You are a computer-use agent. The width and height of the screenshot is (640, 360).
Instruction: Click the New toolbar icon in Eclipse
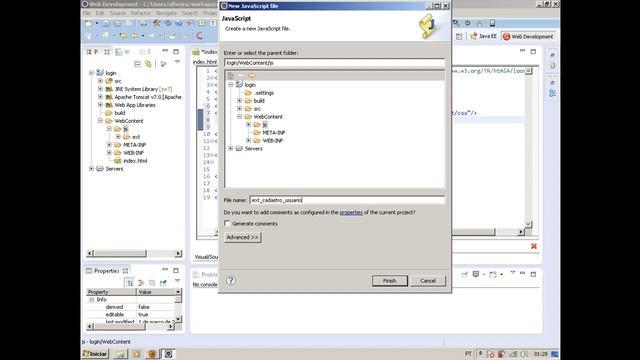pyautogui.click(x=89, y=24)
